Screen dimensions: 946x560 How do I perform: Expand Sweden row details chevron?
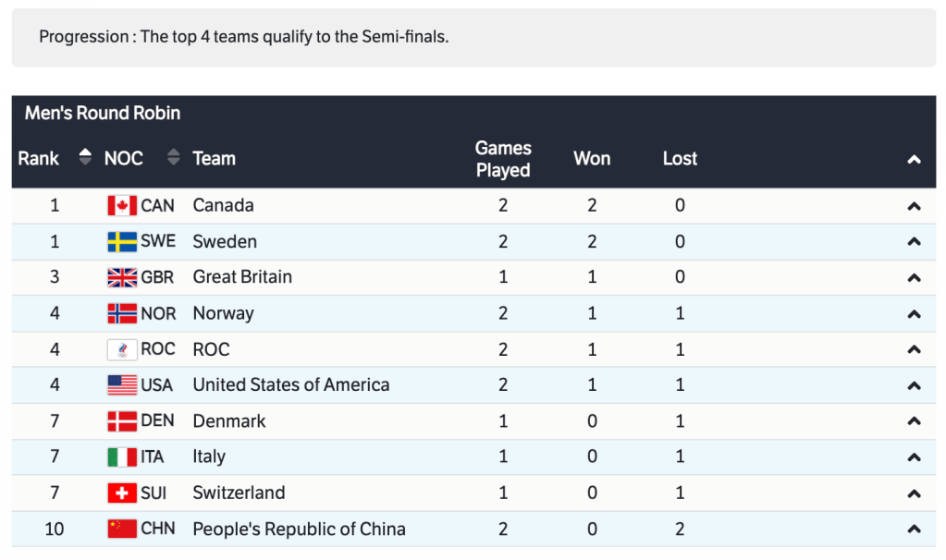click(914, 242)
